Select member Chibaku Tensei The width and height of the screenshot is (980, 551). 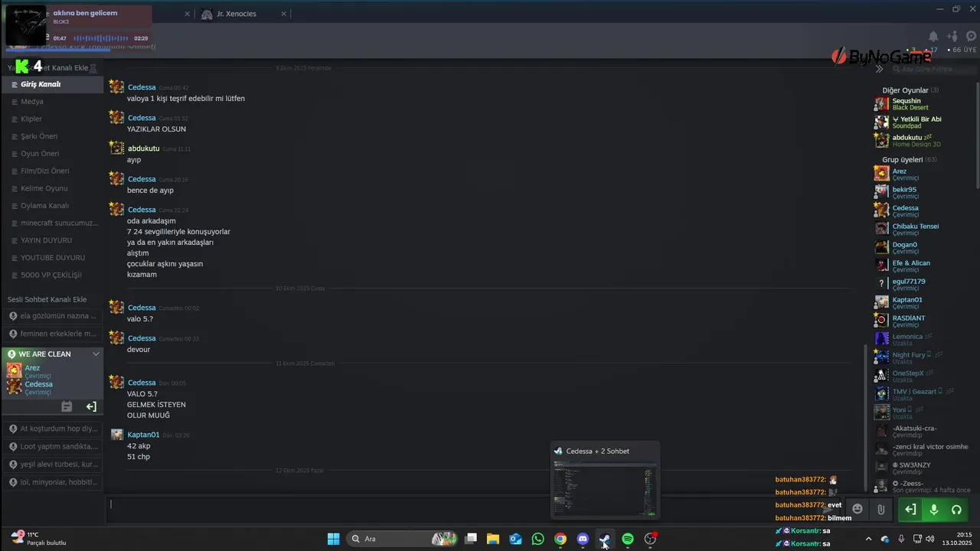pyautogui.click(x=923, y=230)
